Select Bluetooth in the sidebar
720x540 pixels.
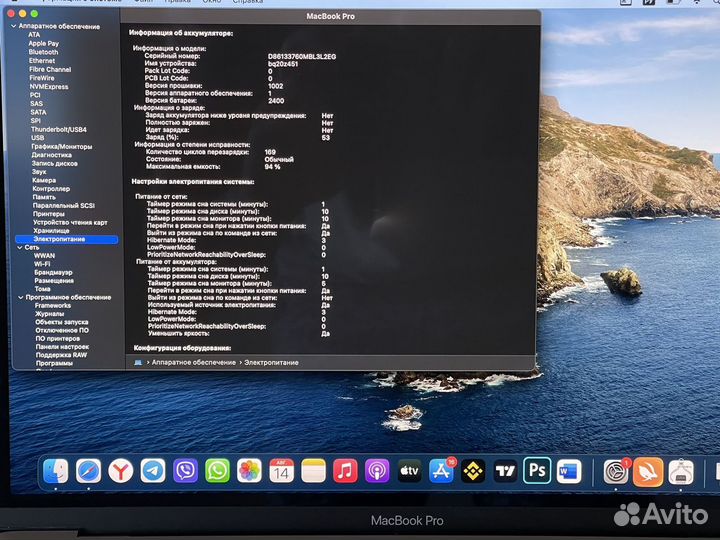43,52
